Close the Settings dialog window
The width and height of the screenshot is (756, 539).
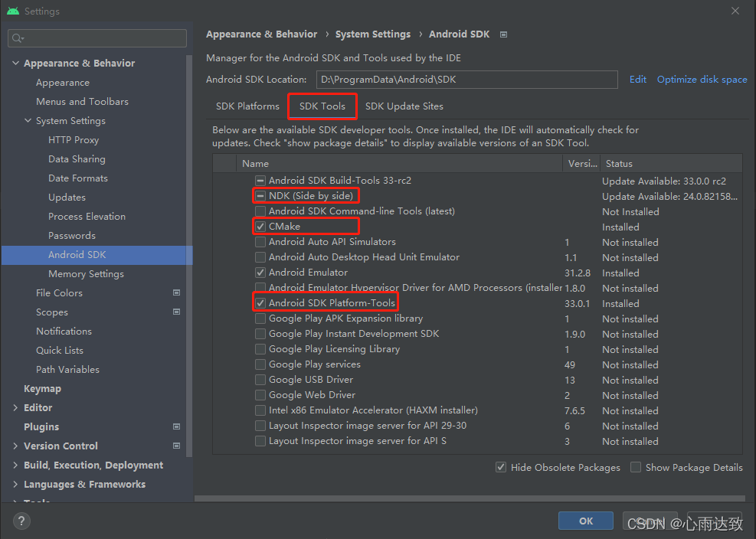click(x=735, y=11)
